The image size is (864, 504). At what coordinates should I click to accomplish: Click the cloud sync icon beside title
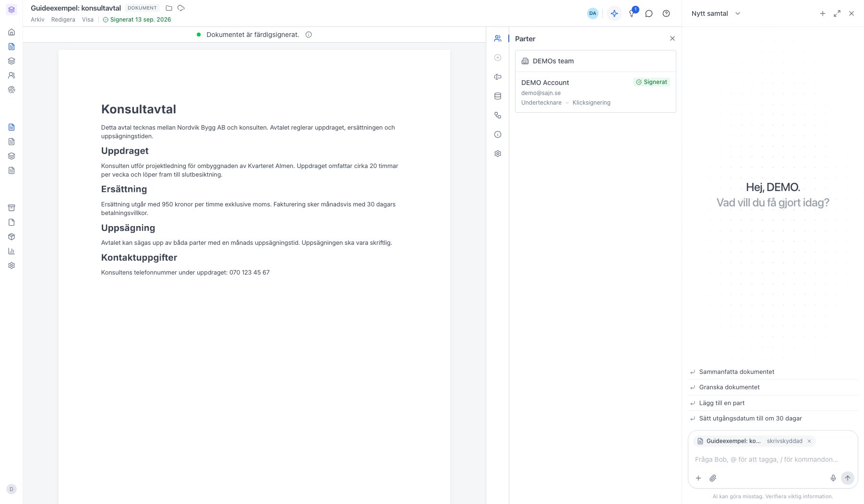click(181, 8)
